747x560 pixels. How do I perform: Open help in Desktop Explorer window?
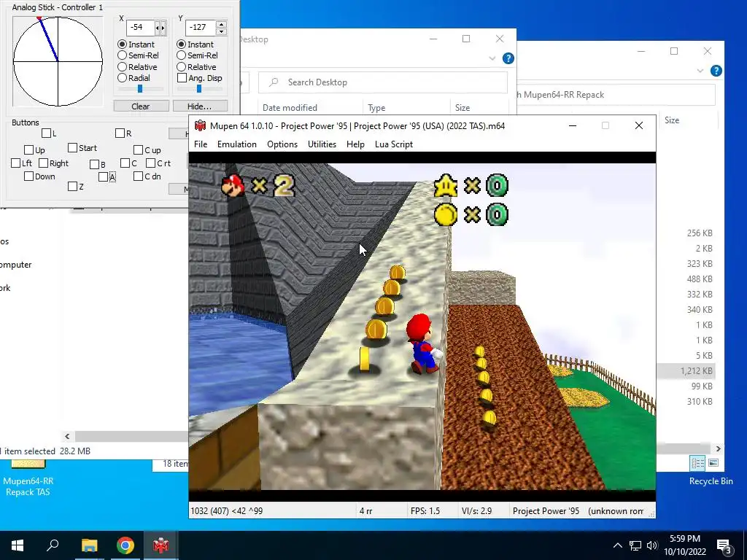[x=508, y=58]
